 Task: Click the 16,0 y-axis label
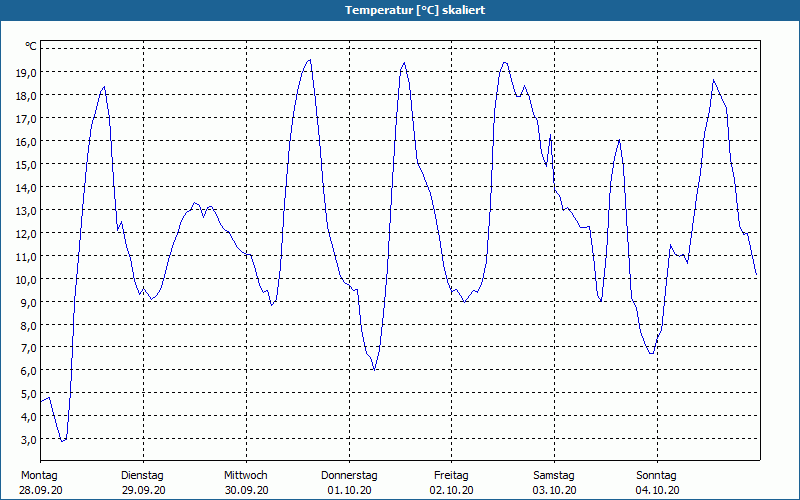(26, 142)
